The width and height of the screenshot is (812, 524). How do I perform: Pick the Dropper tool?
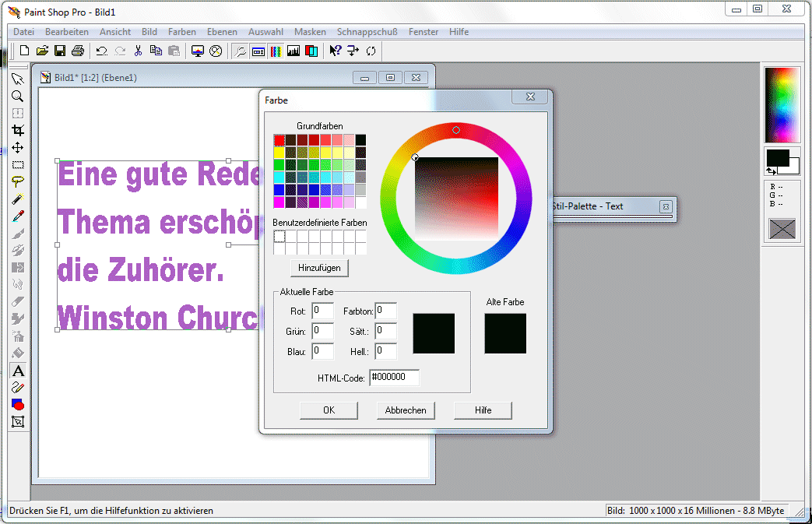(18, 216)
